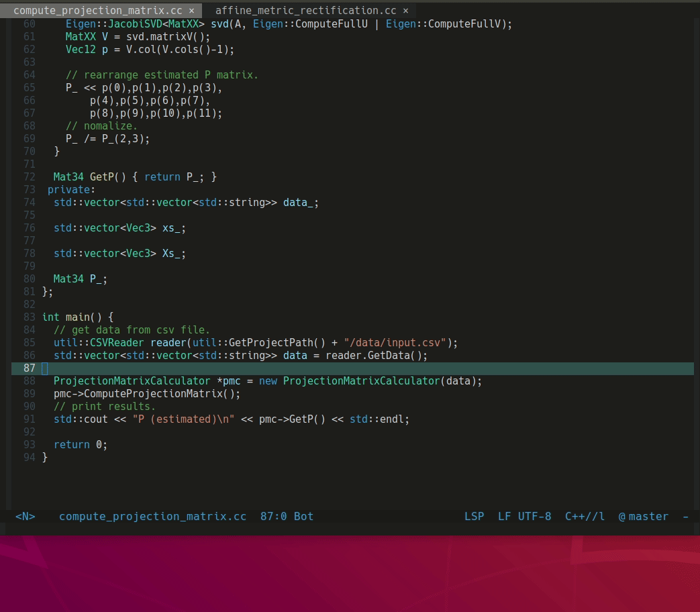Viewport: 700px width, 612px height.
Task: Click the string "/data/input.csv"
Action: pyautogui.click(x=395, y=343)
